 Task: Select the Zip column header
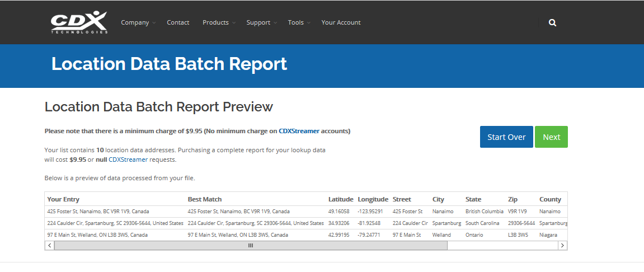513,199
